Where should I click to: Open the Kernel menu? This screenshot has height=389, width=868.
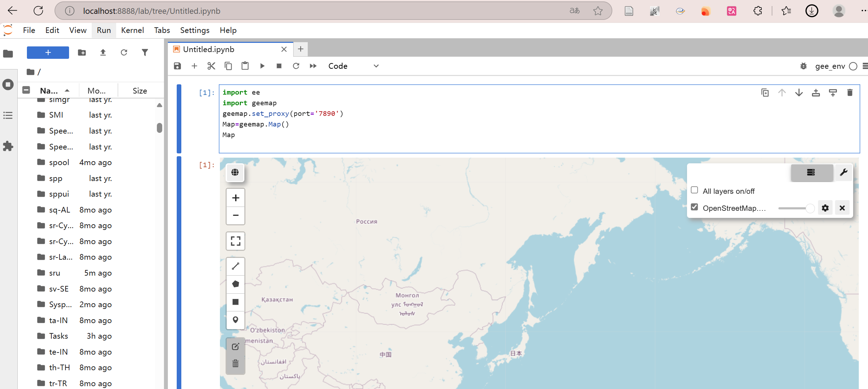point(132,30)
